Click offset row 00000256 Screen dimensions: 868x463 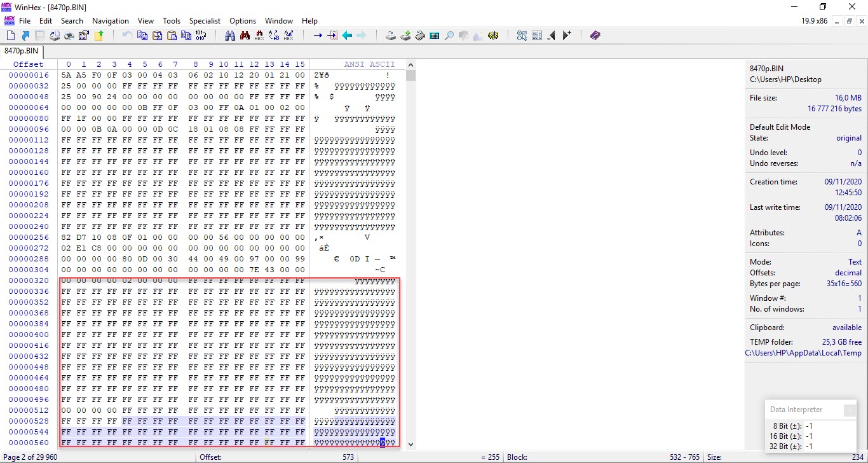[x=29, y=237]
